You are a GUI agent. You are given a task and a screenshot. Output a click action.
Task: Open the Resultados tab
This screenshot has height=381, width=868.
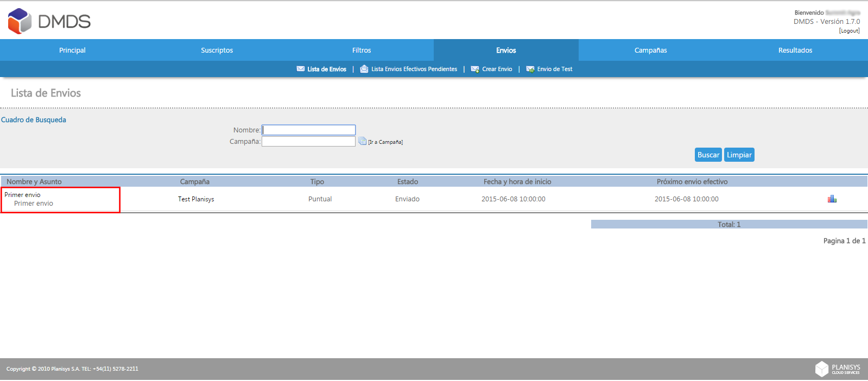tap(795, 50)
